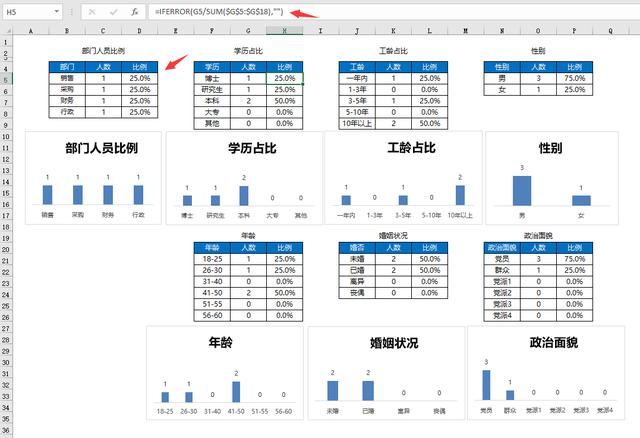Image resolution: width=640 pixels, height=438 pixels.
Task: Select the 未婚 cell in marriage table
Action: [357, 259]
